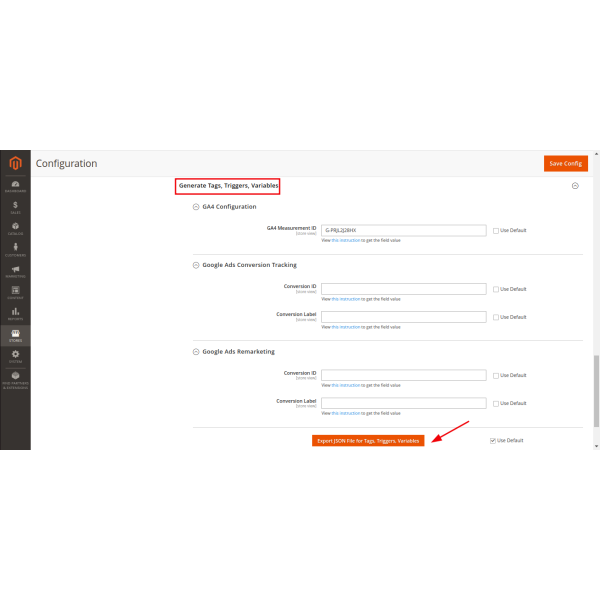600x600 pixels.
Task: Open the Content sidebar icon
Action: (15, 291)
